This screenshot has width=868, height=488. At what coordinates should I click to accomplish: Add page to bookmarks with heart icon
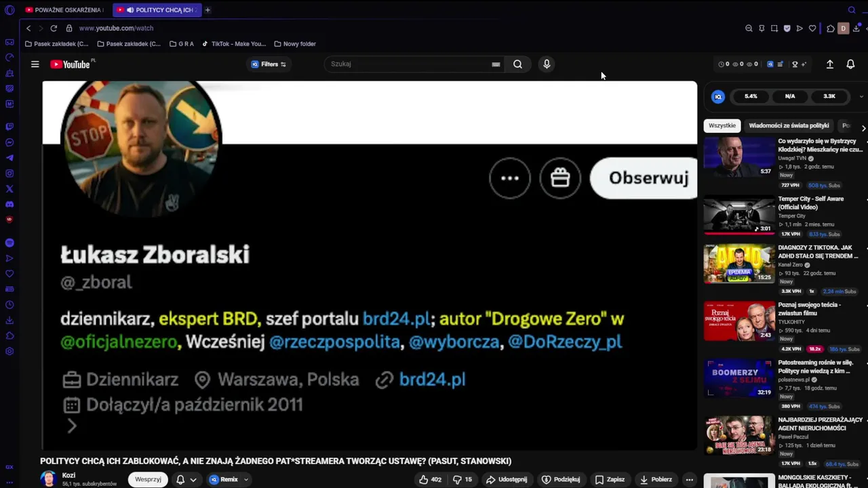812,28
